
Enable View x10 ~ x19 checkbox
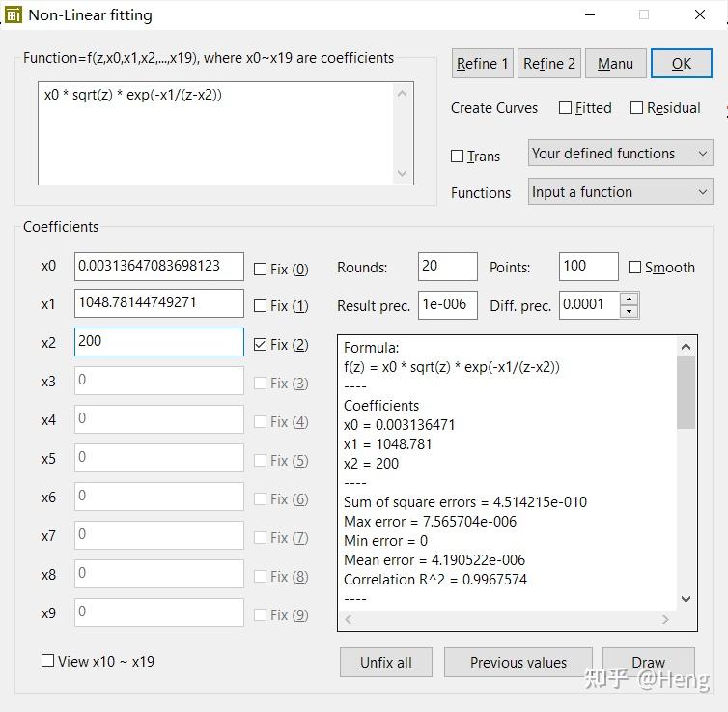pyautogui.click(x=48, y=661)
